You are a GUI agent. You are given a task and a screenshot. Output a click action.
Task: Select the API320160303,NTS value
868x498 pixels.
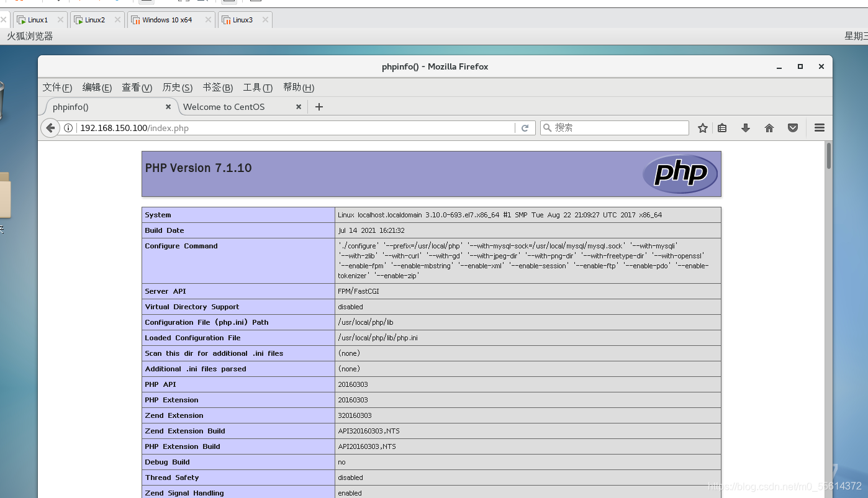coord(369,431)
